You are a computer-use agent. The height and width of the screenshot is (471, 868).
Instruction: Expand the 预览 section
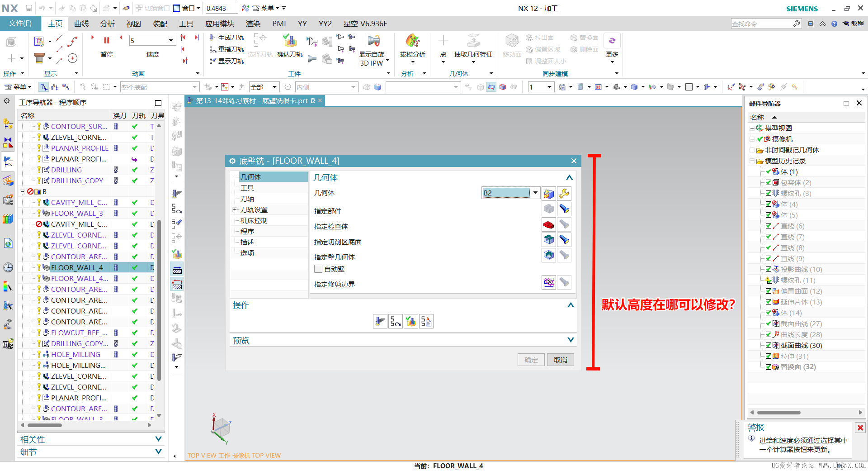(571, 340)
